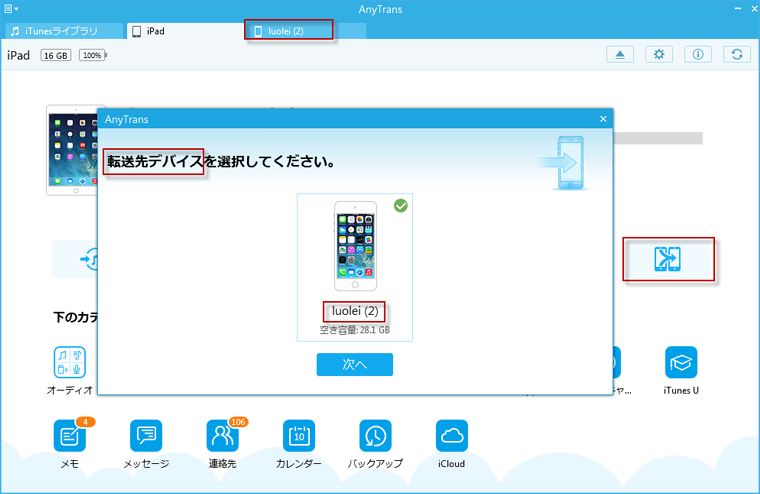Open settings gear button
Viewport: 760px width, 494px height.
click(x=659, y=54)
